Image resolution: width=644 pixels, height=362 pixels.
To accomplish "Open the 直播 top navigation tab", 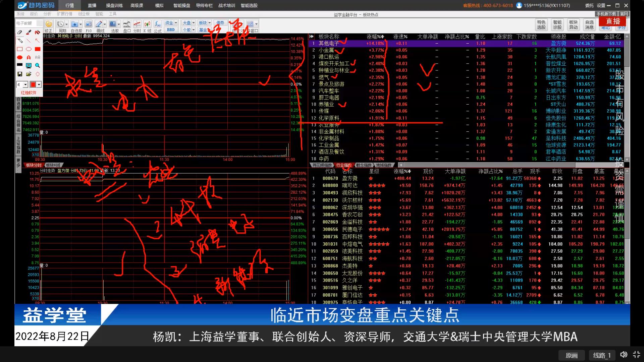I will pos(92,5).
